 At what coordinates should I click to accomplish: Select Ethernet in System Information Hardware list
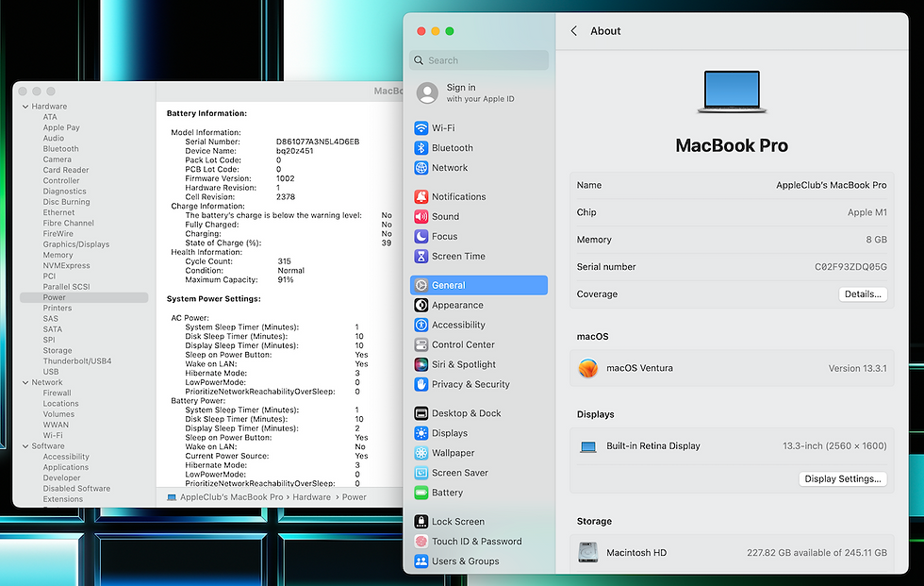[x=58, y=213]
